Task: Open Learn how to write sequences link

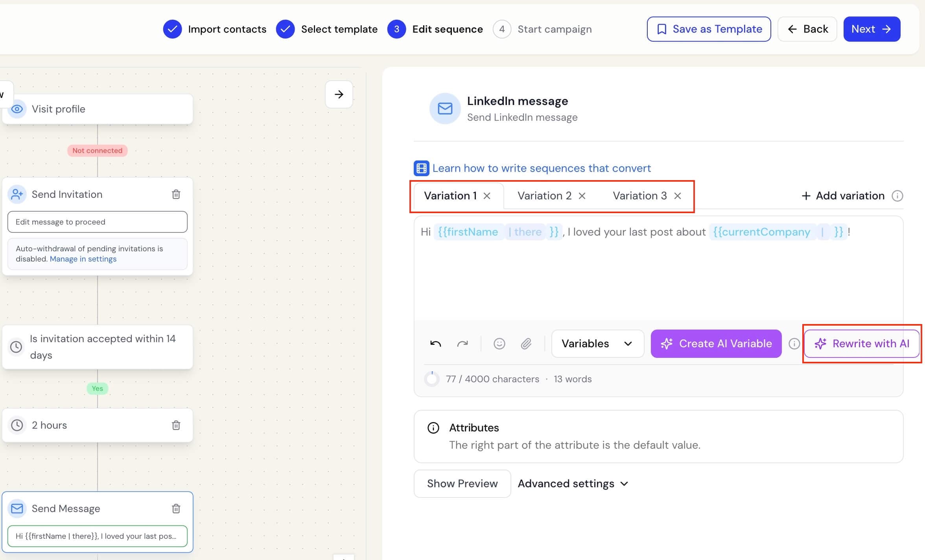Action: [x=542, y=168]
